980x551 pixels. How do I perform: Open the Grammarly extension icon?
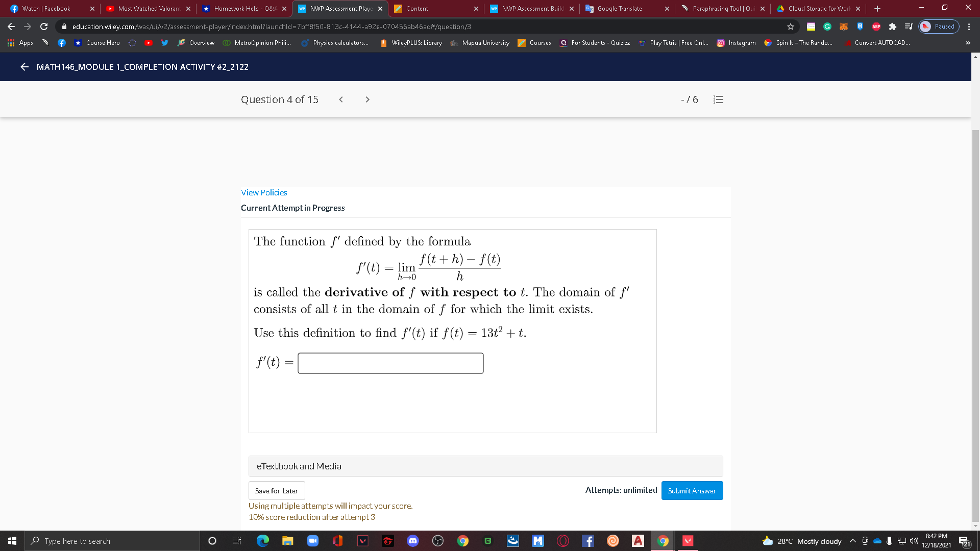tap(827, 27)
